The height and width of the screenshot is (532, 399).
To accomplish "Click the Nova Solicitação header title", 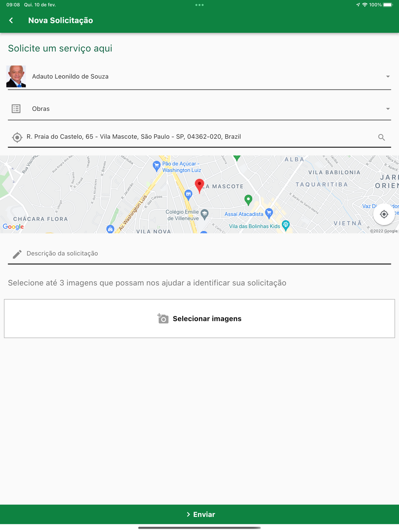I will (x=60, y=20).
